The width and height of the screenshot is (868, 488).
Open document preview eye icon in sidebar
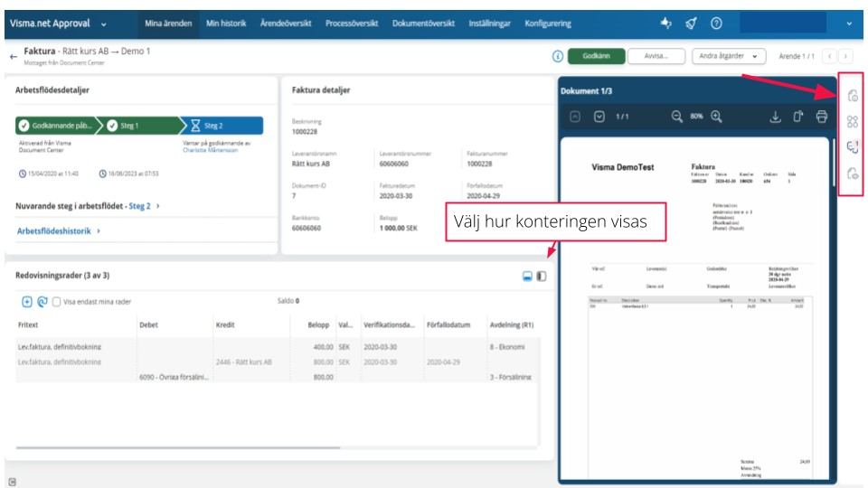point(853,174)
